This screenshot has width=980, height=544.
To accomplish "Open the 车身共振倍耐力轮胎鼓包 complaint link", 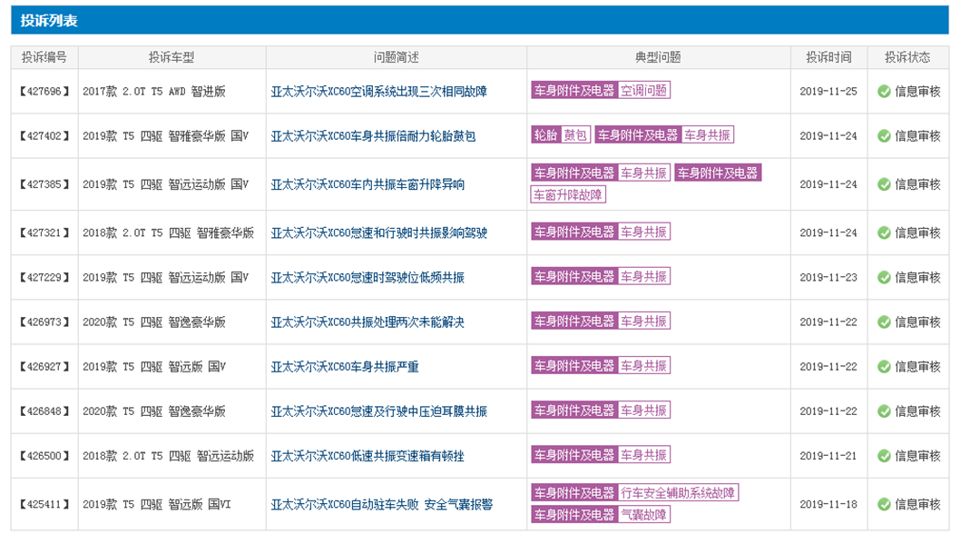I will [x=373, y=136].
